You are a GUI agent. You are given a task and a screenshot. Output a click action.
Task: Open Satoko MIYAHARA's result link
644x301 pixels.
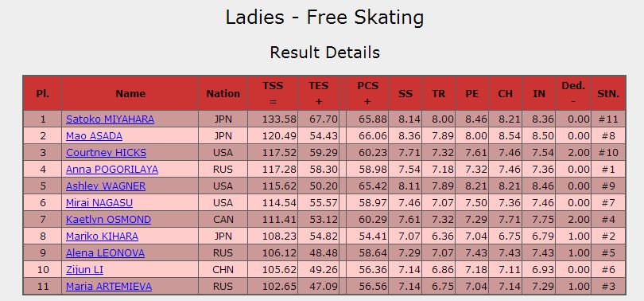pyautogui.click(x=110, y=119)
